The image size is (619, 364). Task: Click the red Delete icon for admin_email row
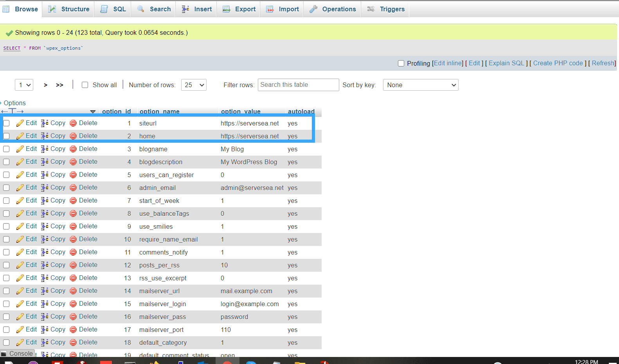[73, 188]
